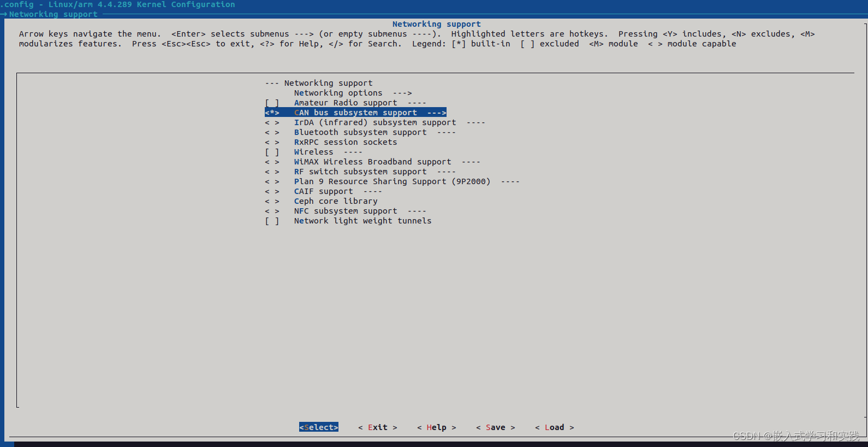Select NFC subsystem support text
Viewport: 868px width, 447px height.
click(346, 211)
